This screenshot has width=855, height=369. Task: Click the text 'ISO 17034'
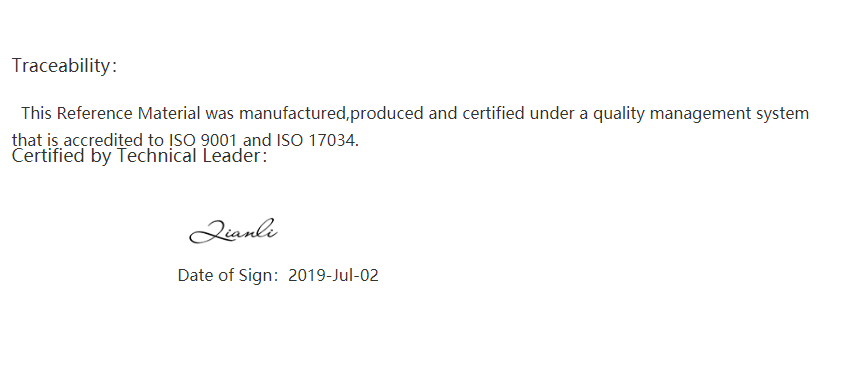click(x=317, y=141)
